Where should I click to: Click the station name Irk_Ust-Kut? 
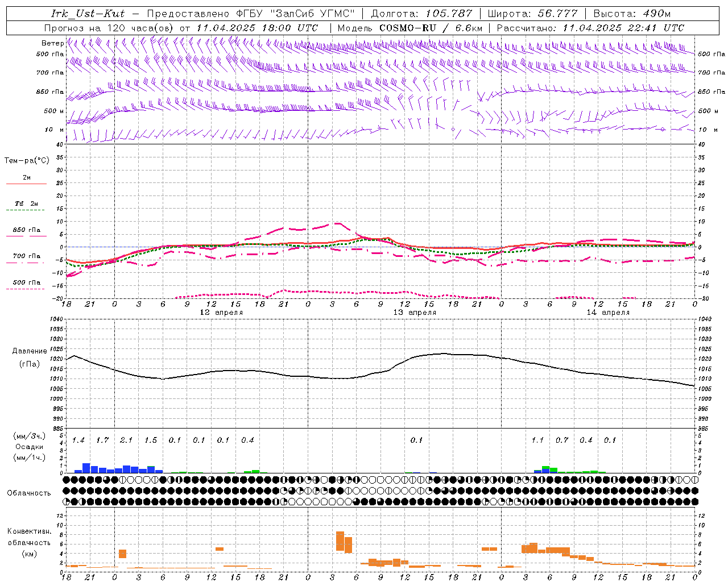[x=88, y=14]
